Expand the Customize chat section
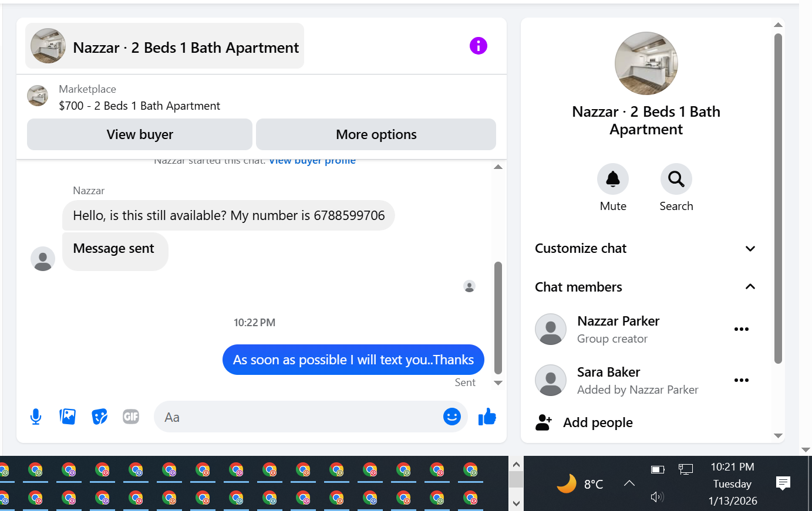The image size is (812, 511). 646,249
